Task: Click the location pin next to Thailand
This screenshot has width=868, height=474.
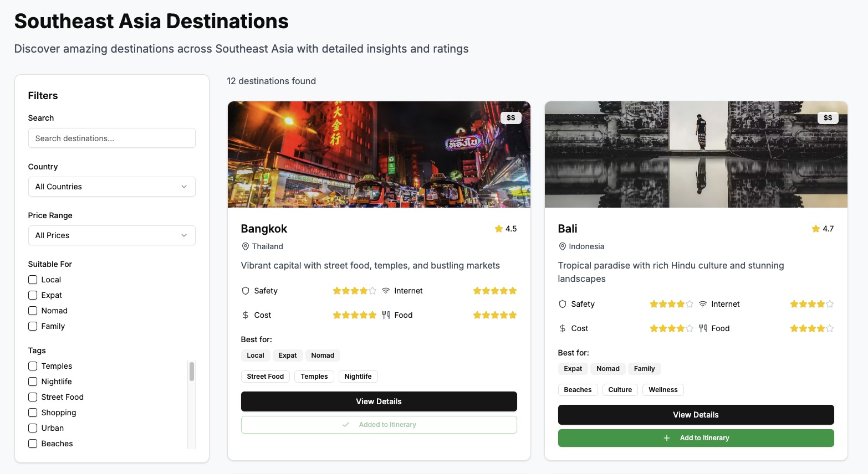Action: coord(245,246)
